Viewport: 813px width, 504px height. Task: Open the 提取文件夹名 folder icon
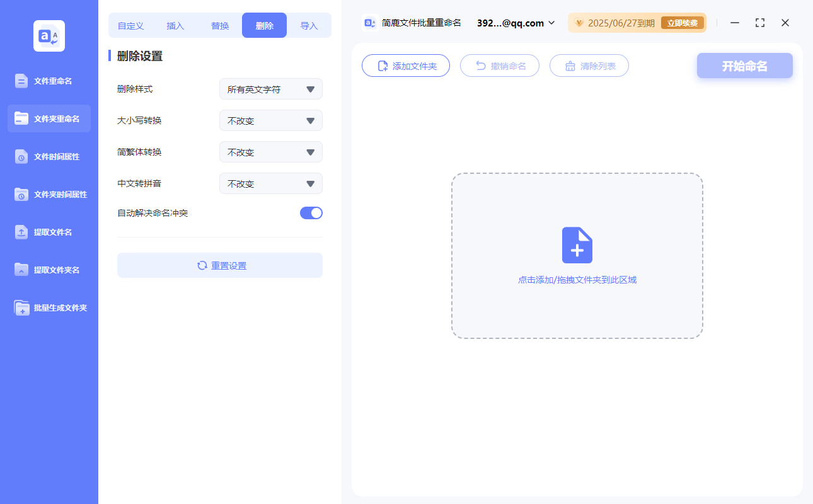(21, 270)
